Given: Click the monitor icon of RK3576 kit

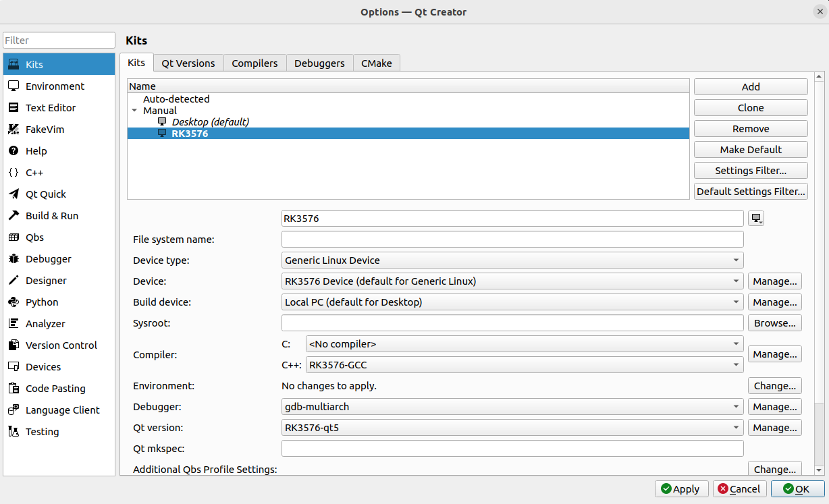Looking at the screenshot, I should click(x=162, y=134).
